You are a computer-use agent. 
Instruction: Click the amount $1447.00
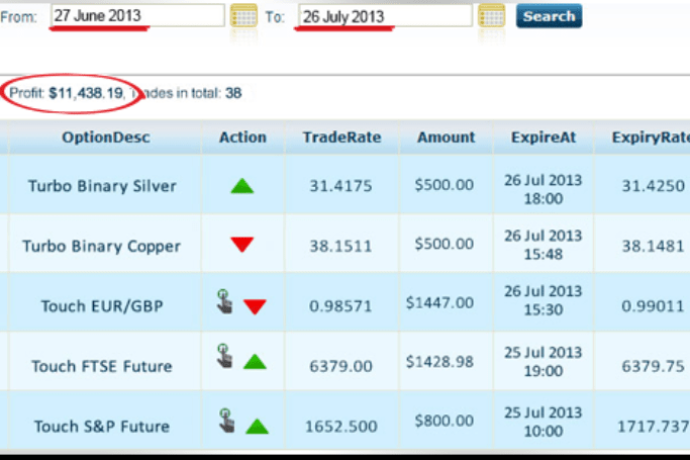click(440, 302)
